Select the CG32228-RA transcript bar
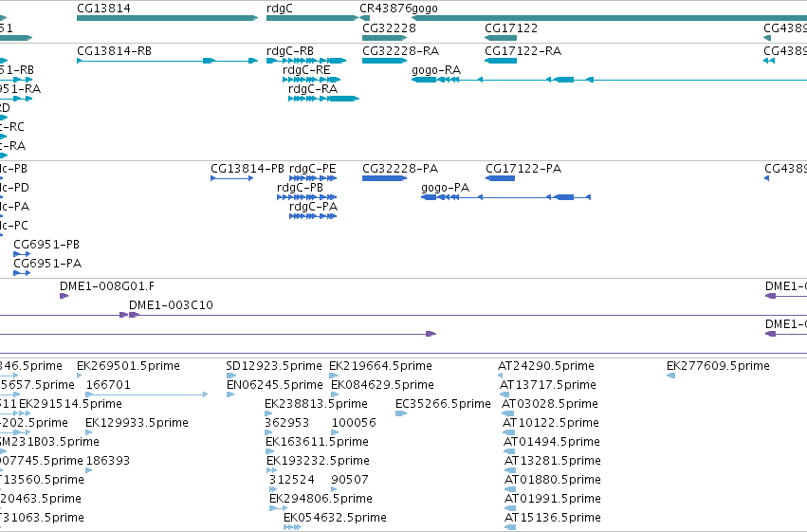This screenshot has width=807, height=532. (x=384, y=61)
